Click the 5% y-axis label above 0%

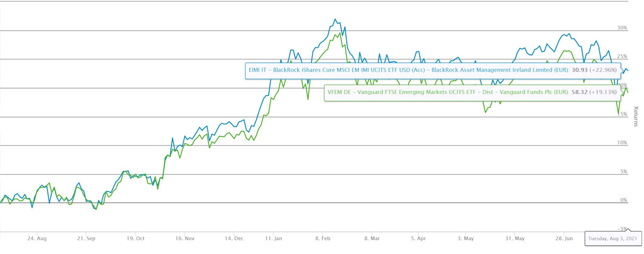[x=624, y=172]
